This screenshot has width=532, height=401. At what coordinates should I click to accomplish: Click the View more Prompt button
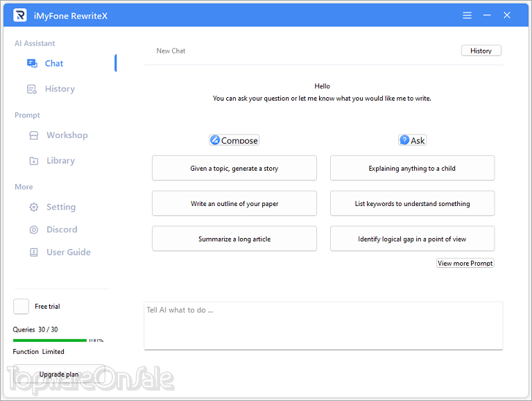(465, 263)
